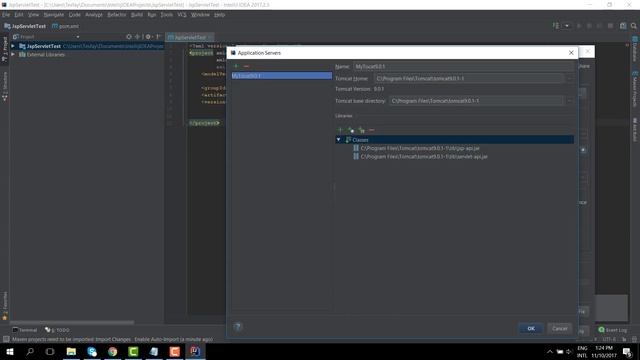Open Windows search from the taskbar
The image size is (640, 360).
pyautogui.click(x=30, y=351)
